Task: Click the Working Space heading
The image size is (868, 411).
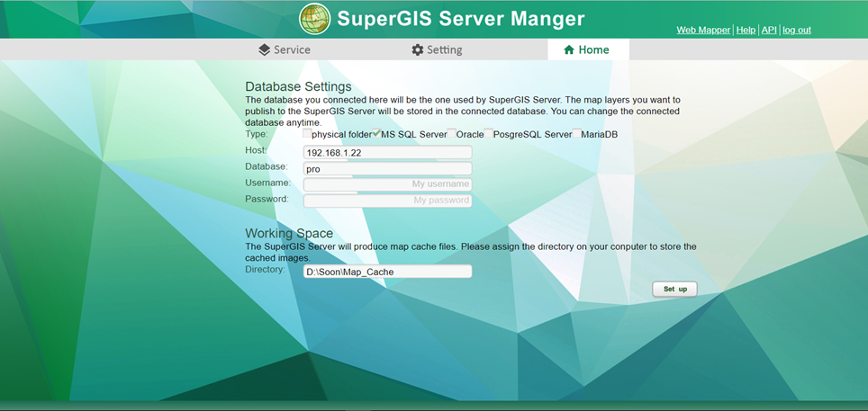Action: click(x=289, y=233)
